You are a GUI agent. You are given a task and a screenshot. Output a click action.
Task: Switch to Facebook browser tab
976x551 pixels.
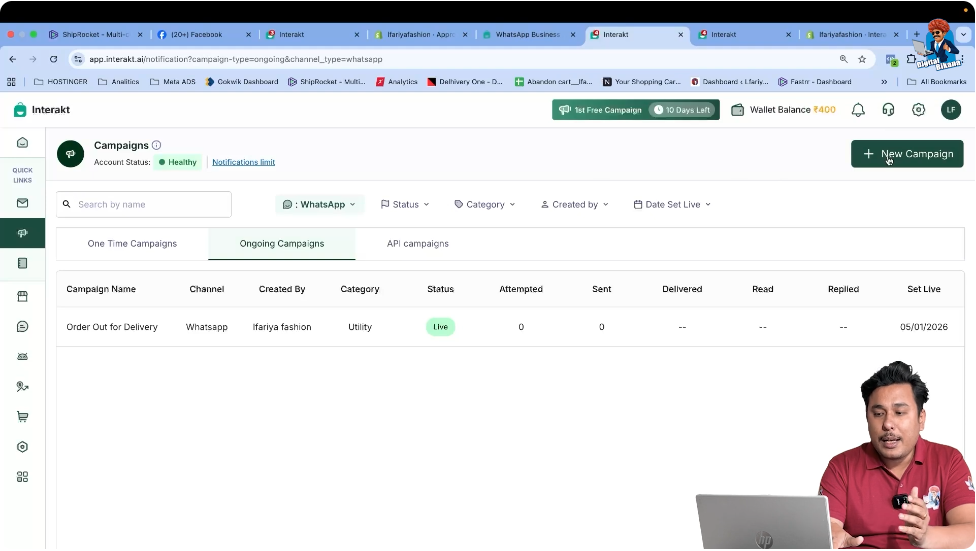click(196, 35)
